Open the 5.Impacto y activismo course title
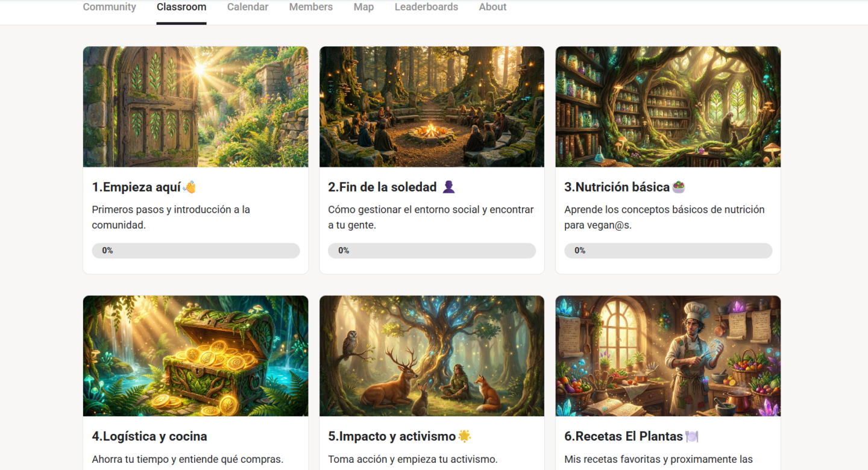This screenshot has width=868, height=470. 392,436
